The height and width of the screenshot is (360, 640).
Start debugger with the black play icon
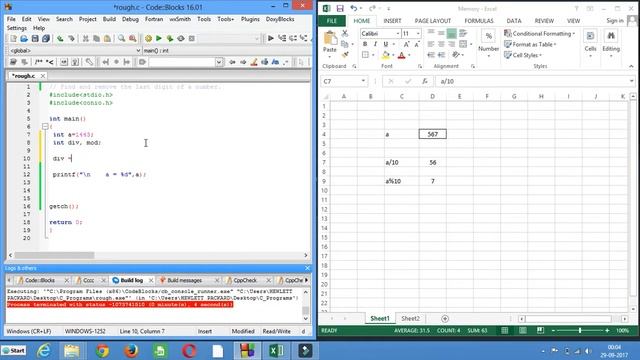click(271, 38)
